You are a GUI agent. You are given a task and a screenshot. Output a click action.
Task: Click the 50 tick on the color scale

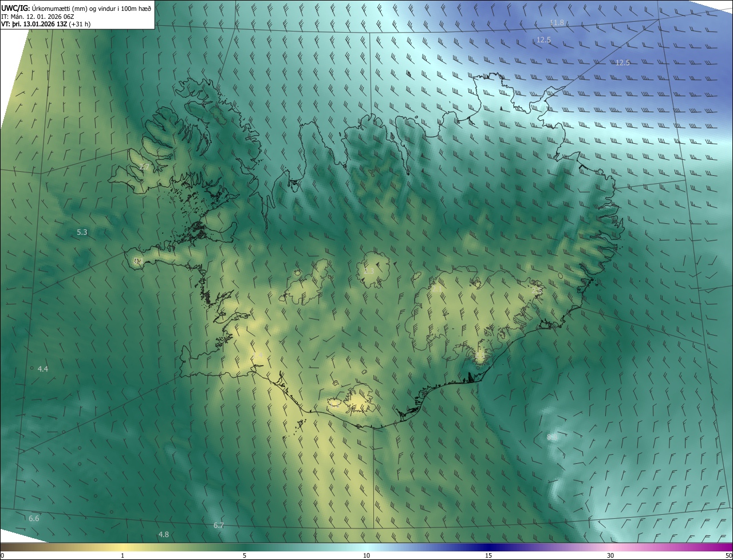[728, 555]
